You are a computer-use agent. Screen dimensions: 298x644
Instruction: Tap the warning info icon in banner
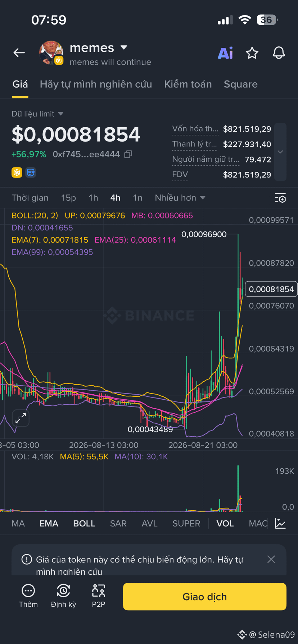[27, 560]
